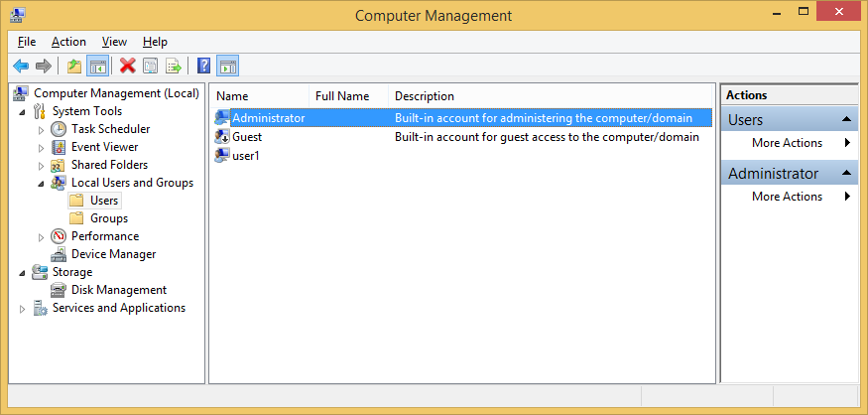
Task: Click the blue Back arrow toolbar icon
Action: coord(21,66)
